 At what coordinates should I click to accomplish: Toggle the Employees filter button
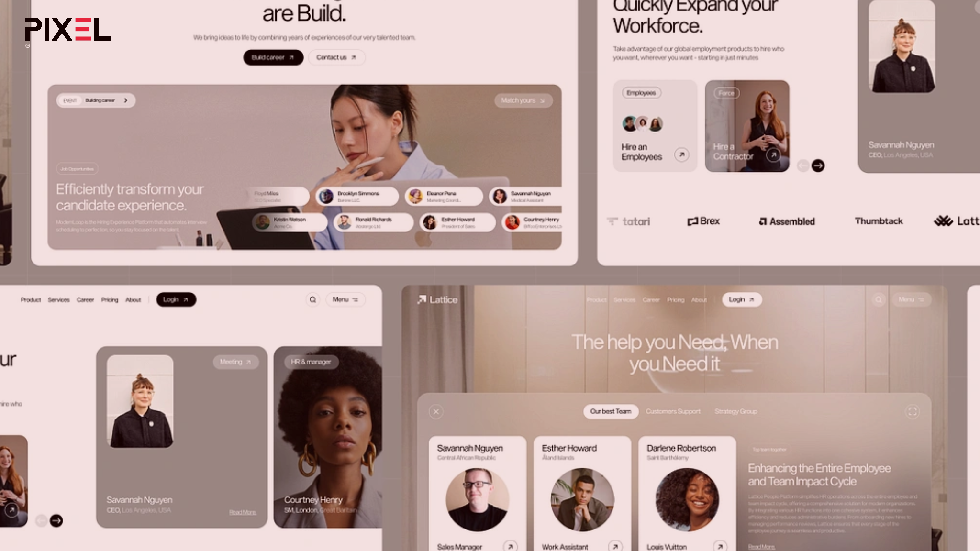pyautogui.click(x=640, y=92)
